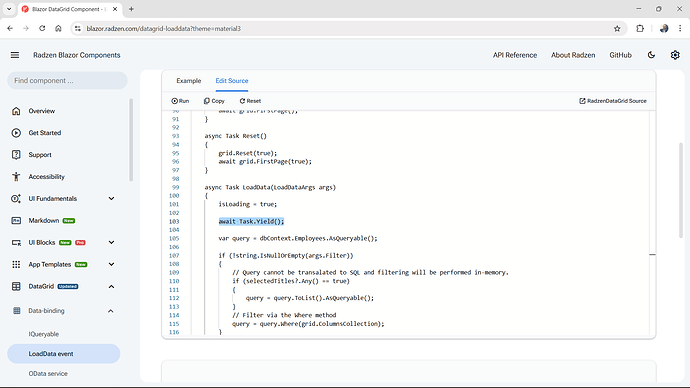Open the Chrome three-dot menu
The width and height of the screenshot is (690, 388).
click(680, 29)
